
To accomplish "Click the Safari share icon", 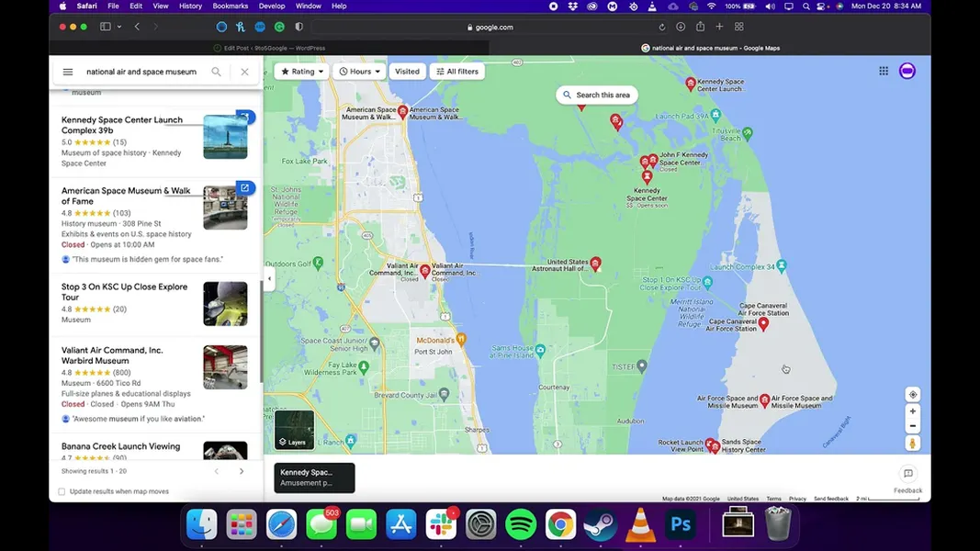I will tap(700, 27).
